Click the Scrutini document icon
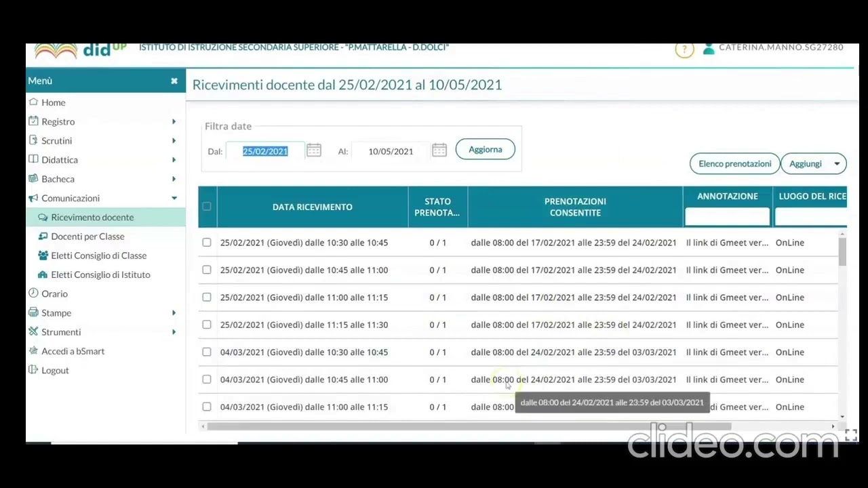This screenshot has height=488, width=868. coord(33,140)
